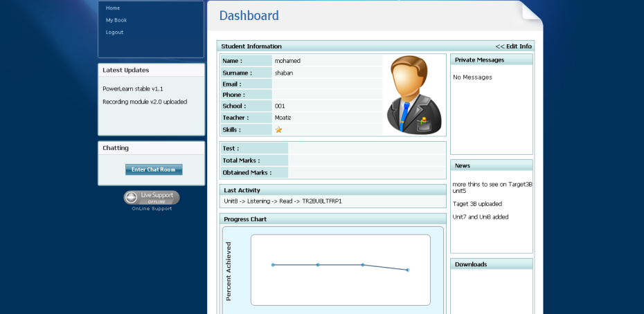
Task: Click the last data point in Progress Chart
Action: click(408, 270)
